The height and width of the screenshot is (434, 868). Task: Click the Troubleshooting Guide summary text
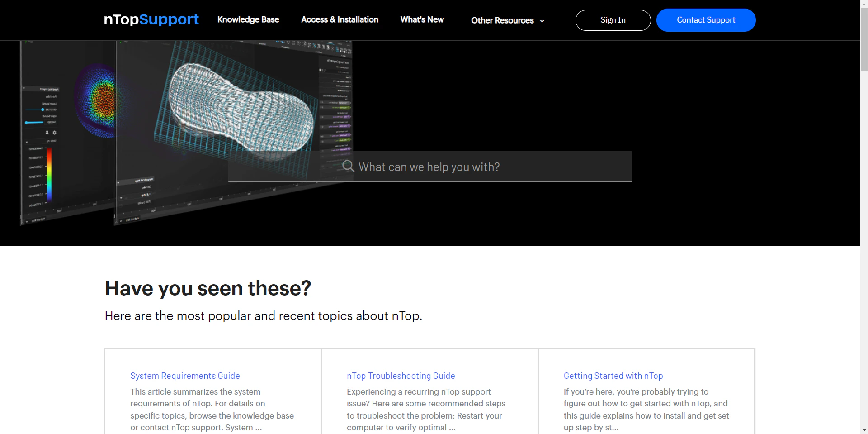point(426,410)
